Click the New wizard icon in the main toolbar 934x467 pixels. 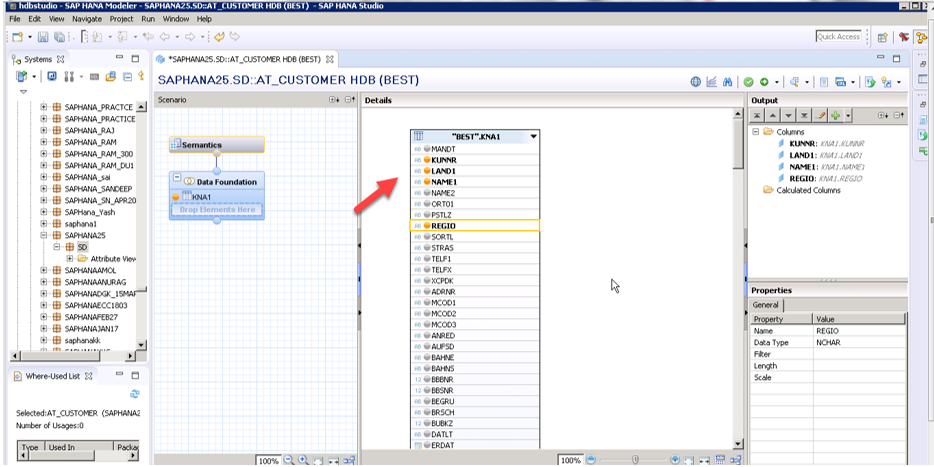pyautogui.click(x=17, y=37)
